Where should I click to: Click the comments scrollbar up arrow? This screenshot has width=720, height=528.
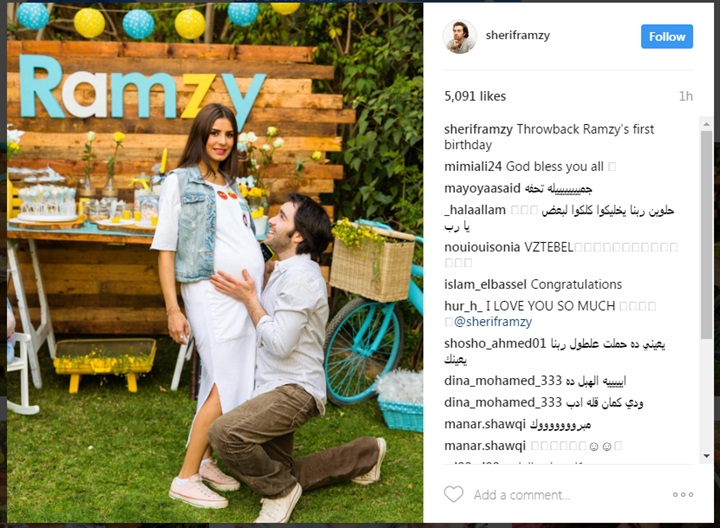pyautogui.click(x=706, y=124)
